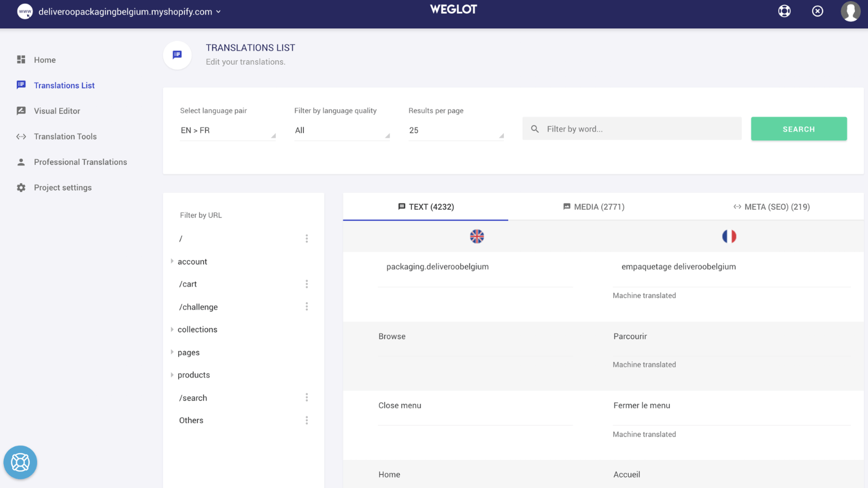Click the Translations List page header icon

tap(177, 55)
